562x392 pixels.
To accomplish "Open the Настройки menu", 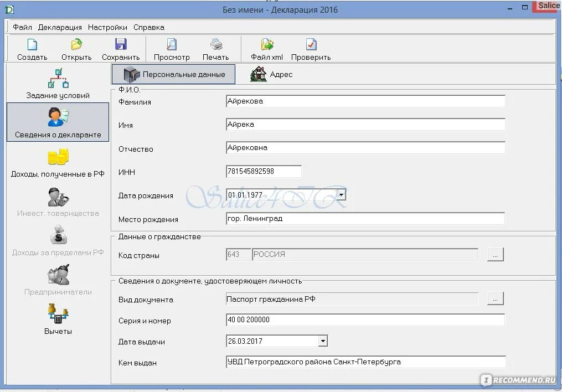I will tap(107, 27).
